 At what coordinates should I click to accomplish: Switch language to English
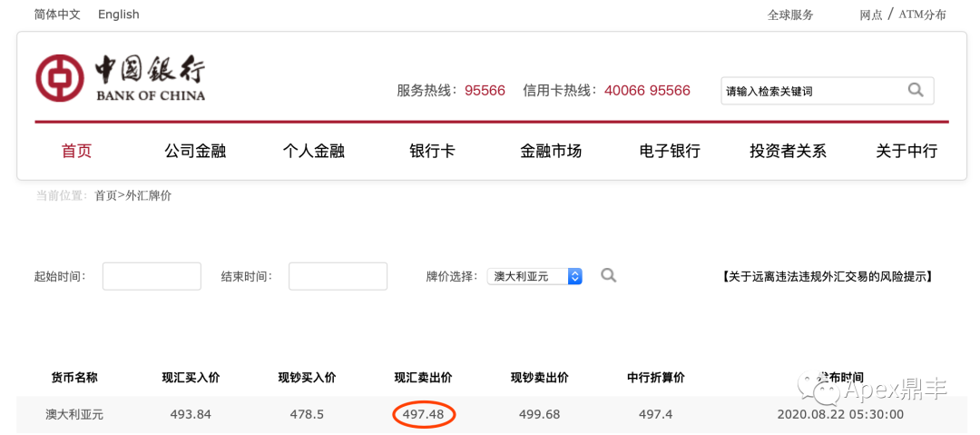[x=119, y=15]
